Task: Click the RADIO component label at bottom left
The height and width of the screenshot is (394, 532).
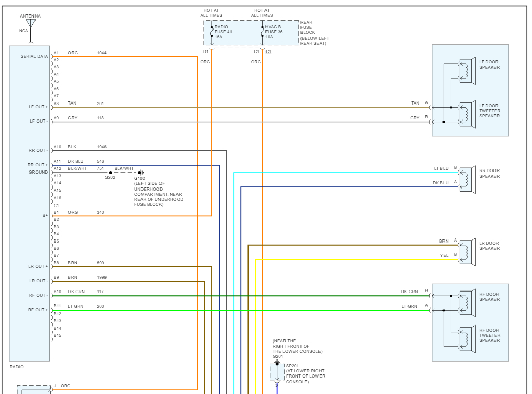Action: pos(16,367)
